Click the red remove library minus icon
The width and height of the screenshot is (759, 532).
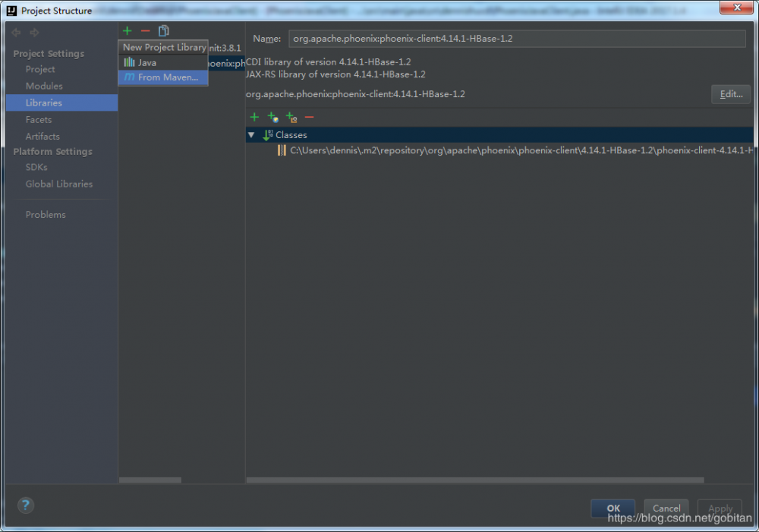(145, 31)
